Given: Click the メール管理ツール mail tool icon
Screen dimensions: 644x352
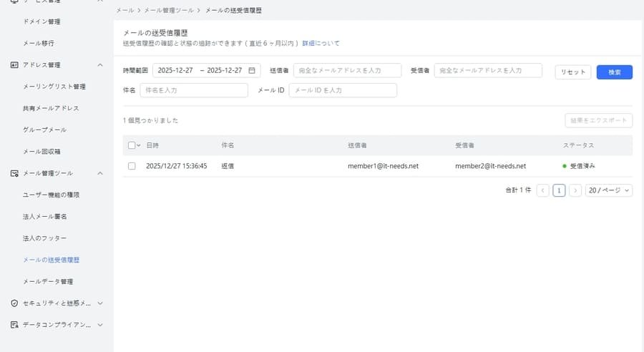Looking at the screenshot, I should (x=14, y=173).
